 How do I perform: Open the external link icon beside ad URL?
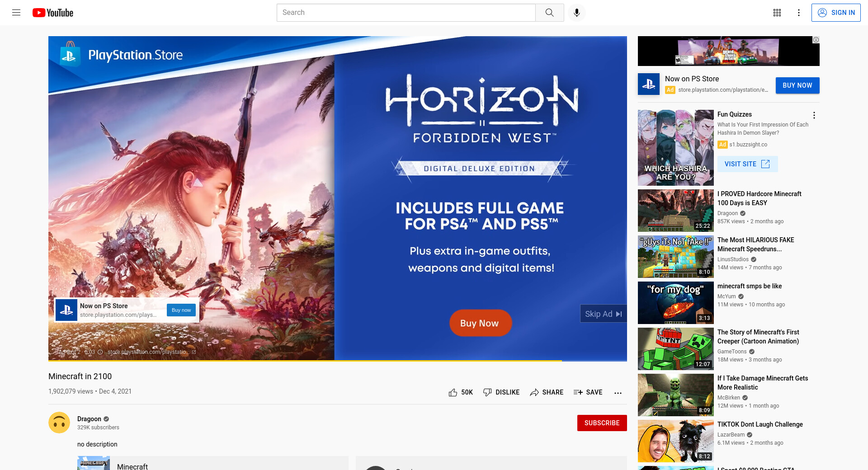pos(194,352)
